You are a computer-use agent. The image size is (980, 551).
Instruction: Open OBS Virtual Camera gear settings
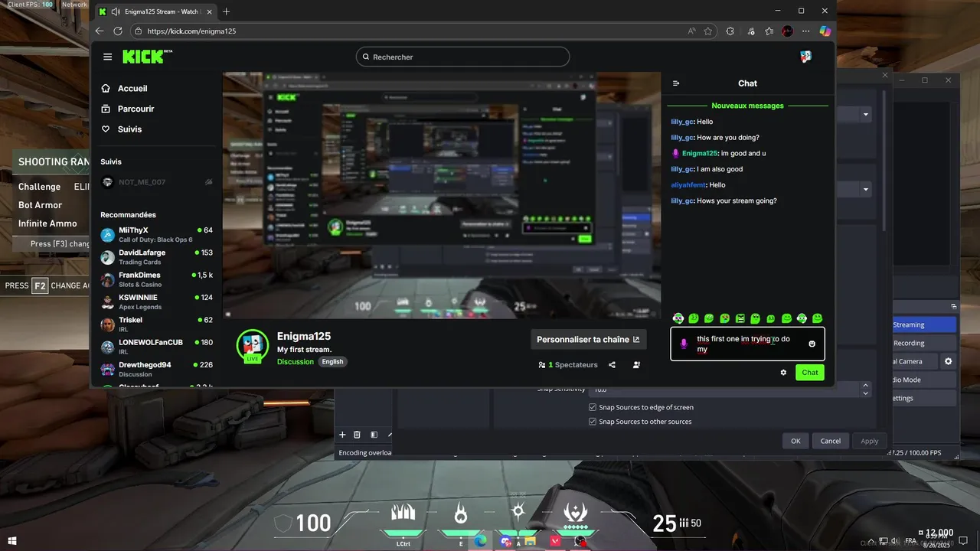pos(948,361)
